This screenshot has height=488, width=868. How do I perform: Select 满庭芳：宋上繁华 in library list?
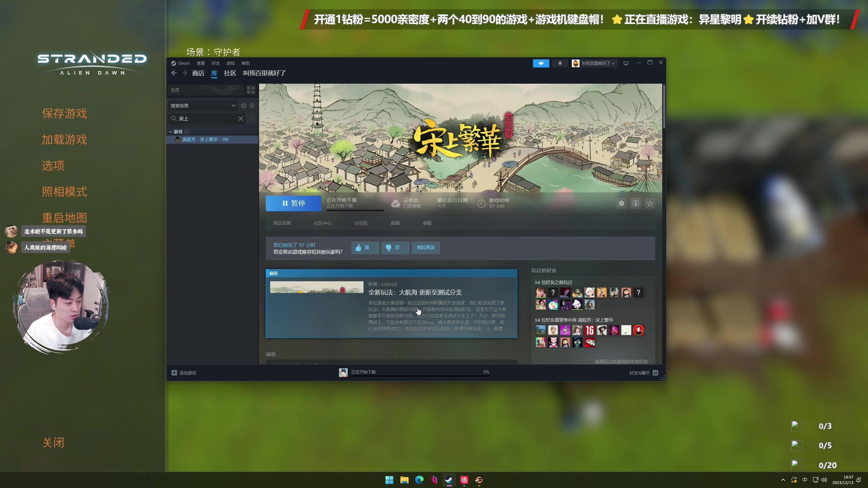213,140
